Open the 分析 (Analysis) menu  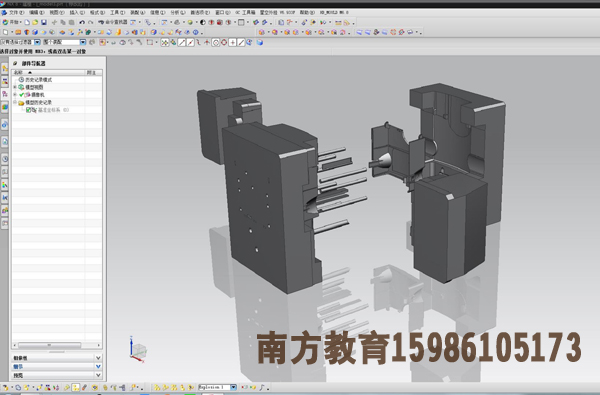[x=178, y=13]
